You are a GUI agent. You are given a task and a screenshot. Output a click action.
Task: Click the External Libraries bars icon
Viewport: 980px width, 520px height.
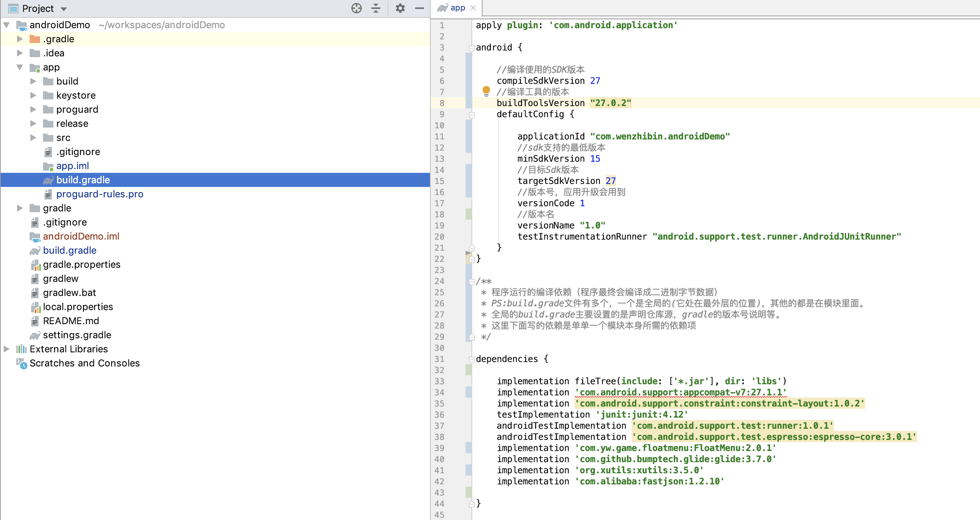coord(22,349)
